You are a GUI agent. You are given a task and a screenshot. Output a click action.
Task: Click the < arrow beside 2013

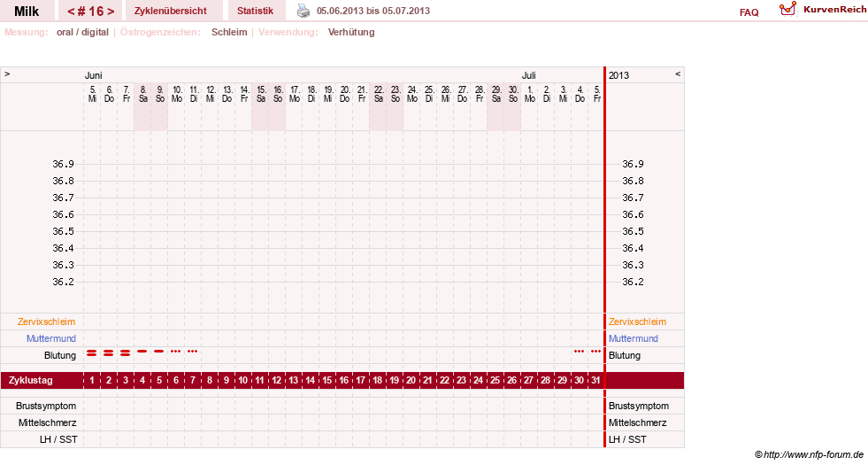[x=678, y=74]
